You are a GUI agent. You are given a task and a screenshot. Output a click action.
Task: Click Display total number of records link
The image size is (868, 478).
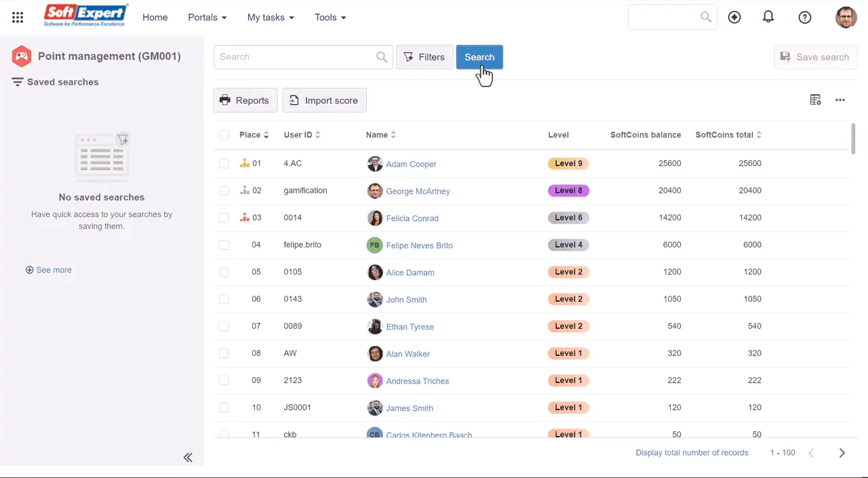pyautogui.click(x=692, y=453)
